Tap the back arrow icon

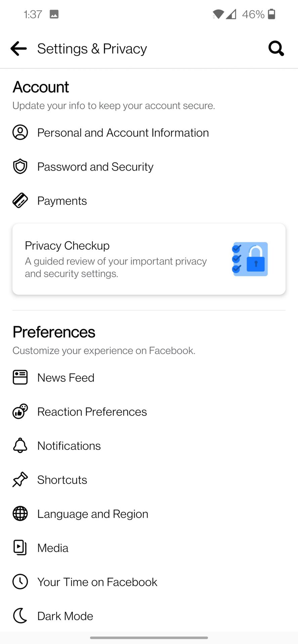[18, 49]
